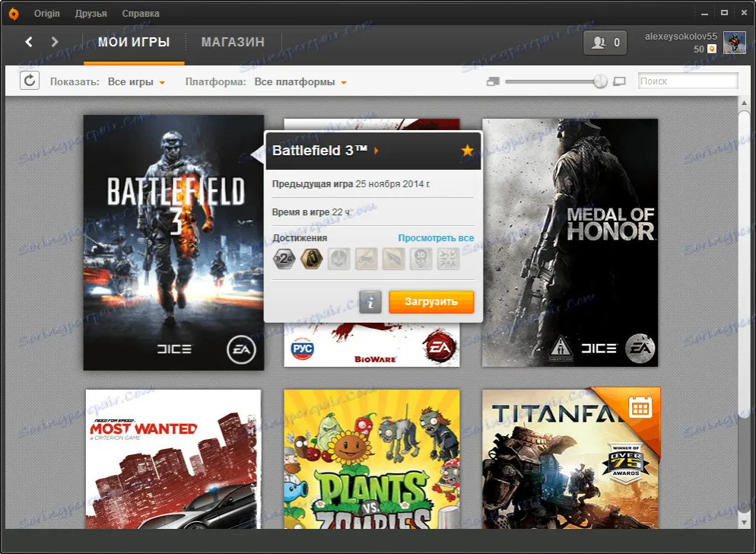Close the Origin window
The width and height of the screenshot is (756, 554).
tap(744, 13)
